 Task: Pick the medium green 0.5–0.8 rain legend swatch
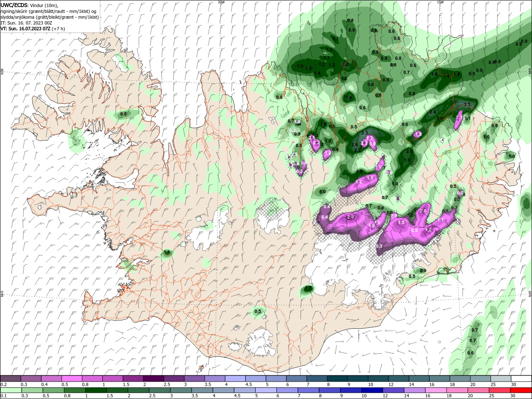[x=54, y=390]
